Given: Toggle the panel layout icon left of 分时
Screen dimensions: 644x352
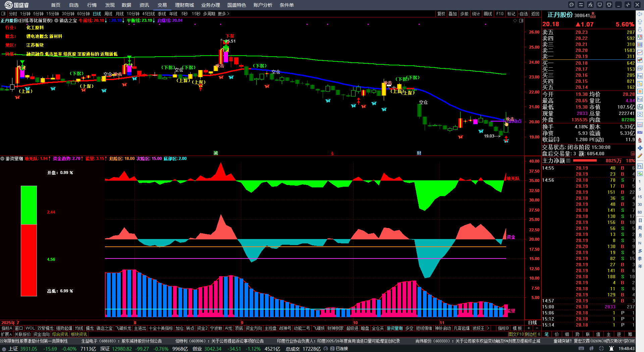Looking at the screenshot, I should tap(3, 14).
